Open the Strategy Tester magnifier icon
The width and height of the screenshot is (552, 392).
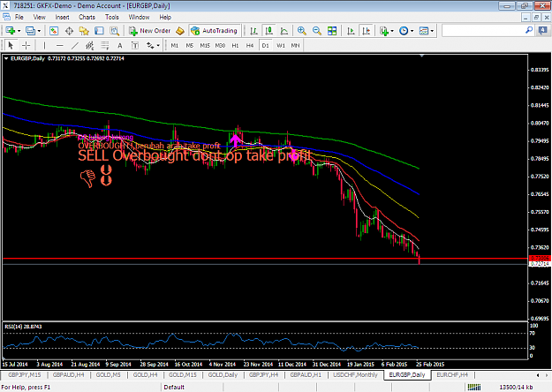(114, 31)
